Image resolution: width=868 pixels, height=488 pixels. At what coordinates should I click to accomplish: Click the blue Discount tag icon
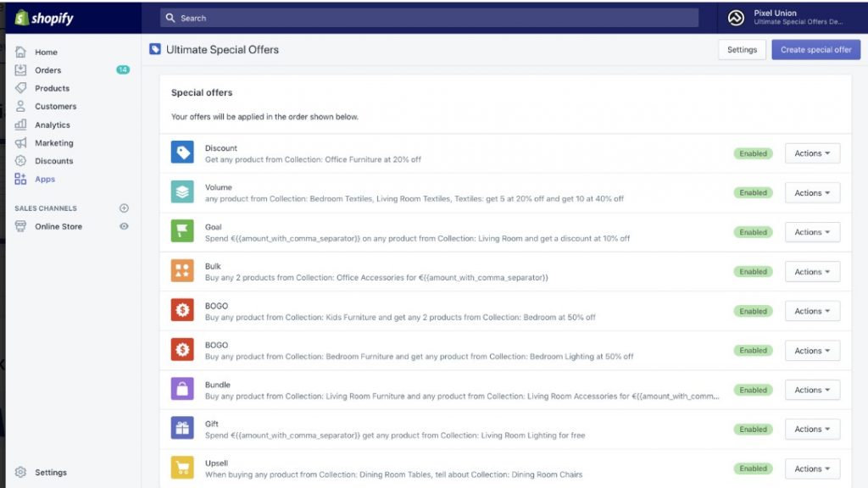pos(182,152)
